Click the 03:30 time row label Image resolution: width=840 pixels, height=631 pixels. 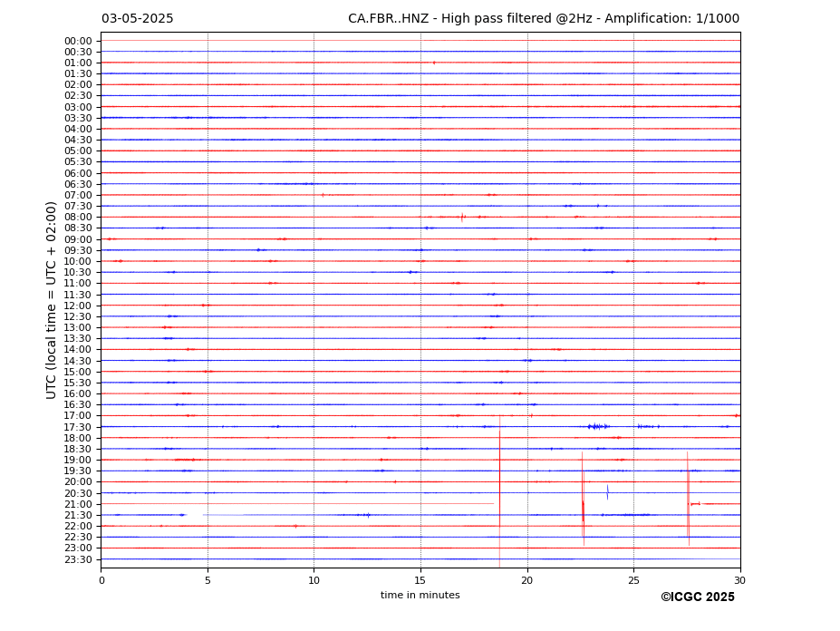[x=78, y=118]
